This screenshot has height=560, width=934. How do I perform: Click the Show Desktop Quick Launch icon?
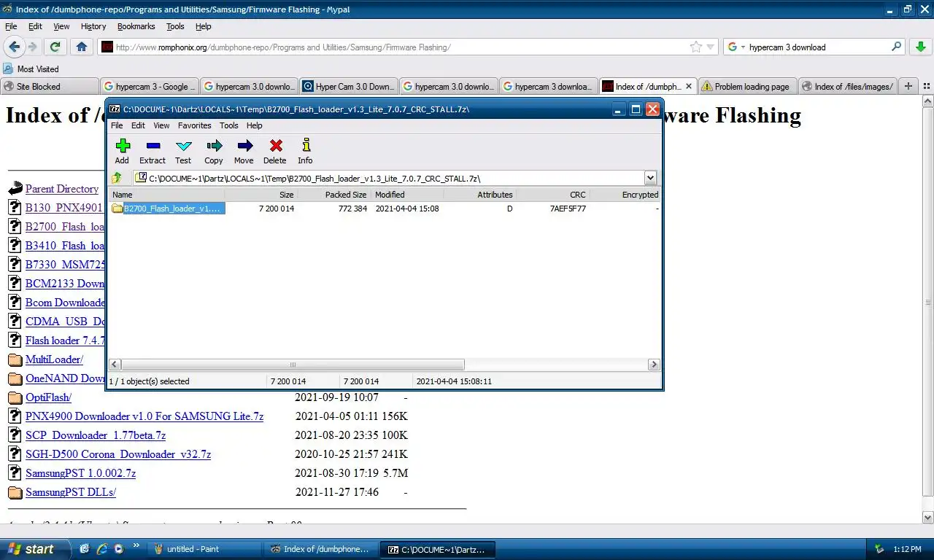coord(85,549)
